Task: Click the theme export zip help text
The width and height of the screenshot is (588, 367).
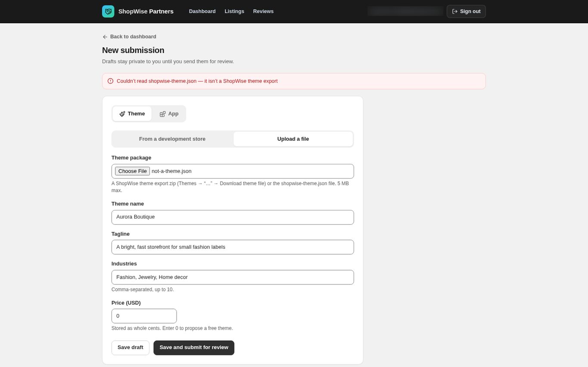Action: (230, 187)
